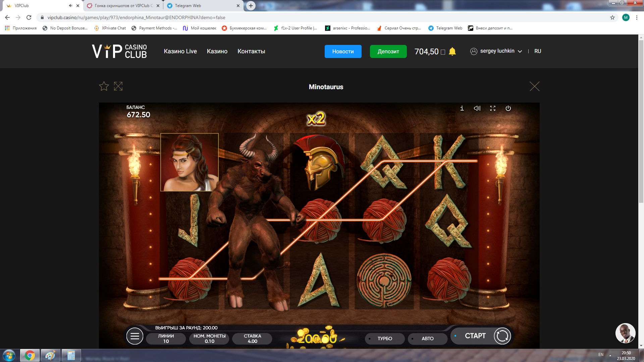
Task: Enter in-game fullscreen mode
Action: coord(493,108)
